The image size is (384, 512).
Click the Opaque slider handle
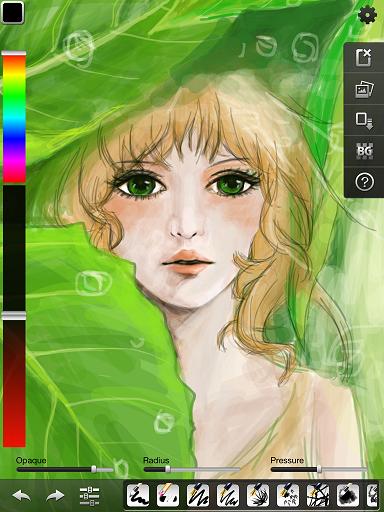click(x=94, y=469)
